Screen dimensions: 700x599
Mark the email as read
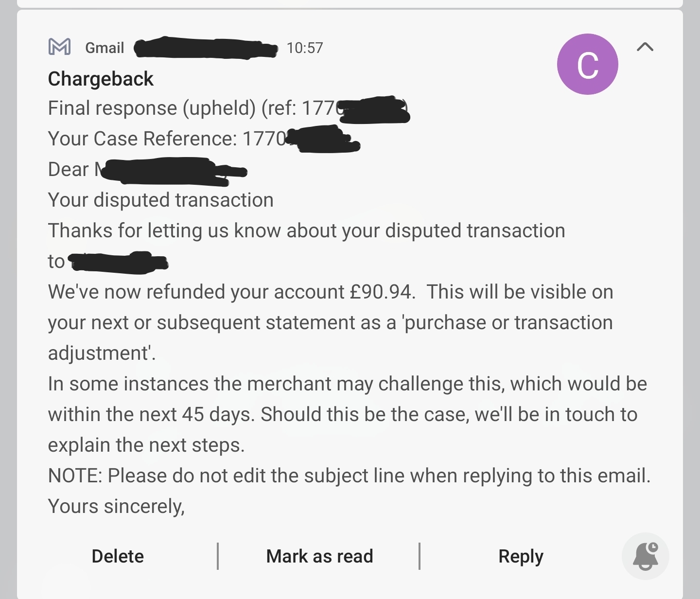pos(319,556)
